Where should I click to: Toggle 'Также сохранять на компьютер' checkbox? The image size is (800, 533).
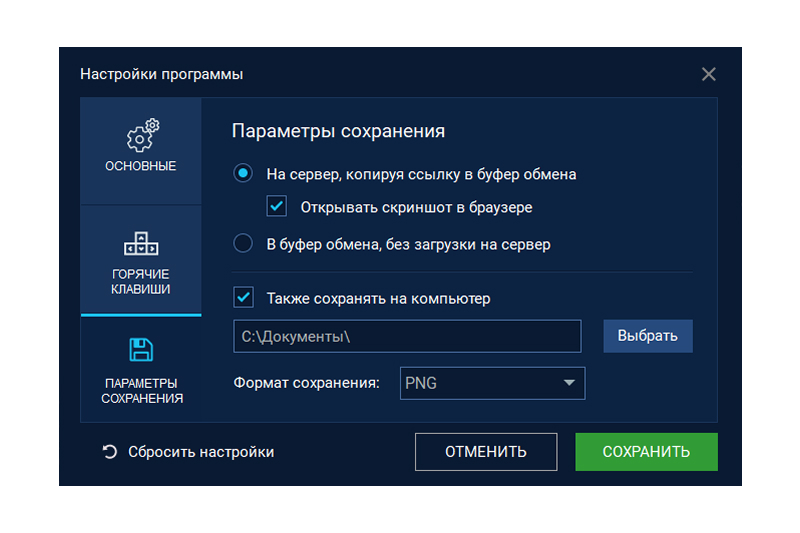[x=243, y=298]
